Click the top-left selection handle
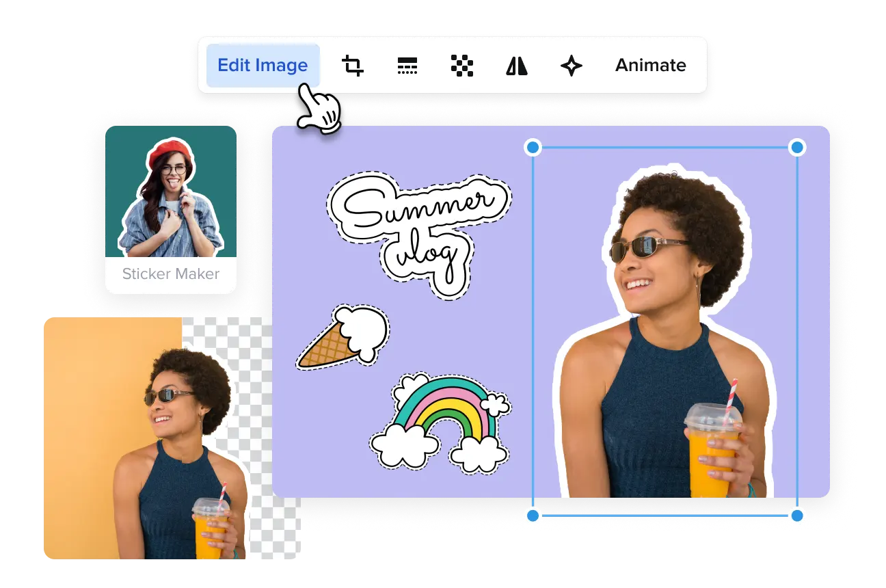This screenshot has height=588, width=886. click(x=532, y=146)
